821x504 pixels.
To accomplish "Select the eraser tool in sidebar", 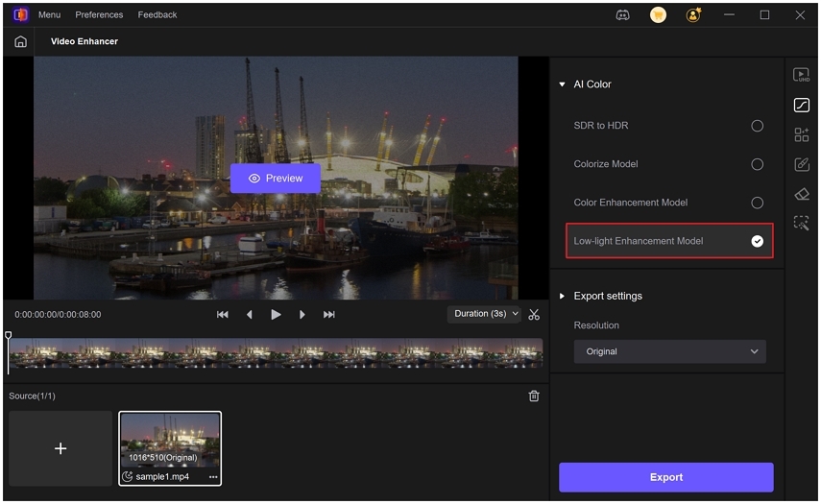I will click(x=801, y=194).
